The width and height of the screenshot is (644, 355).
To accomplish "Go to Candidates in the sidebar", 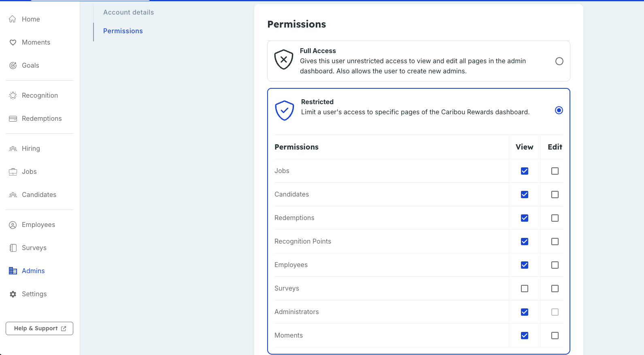I will click(x=39, y=195).
